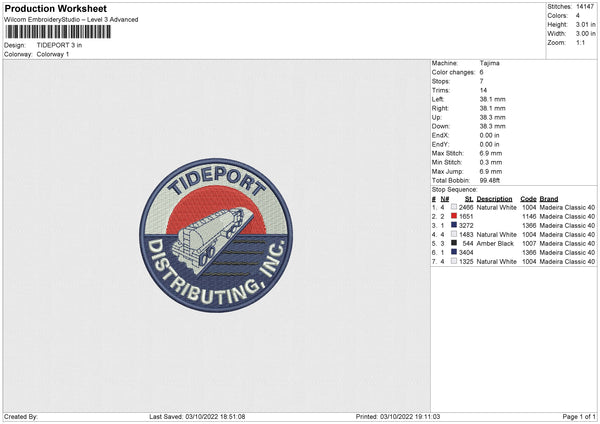Click the Min Stitch value 0.3 mm
The width and height of the screenshot is (600, 424).
(x=491, y=163)
